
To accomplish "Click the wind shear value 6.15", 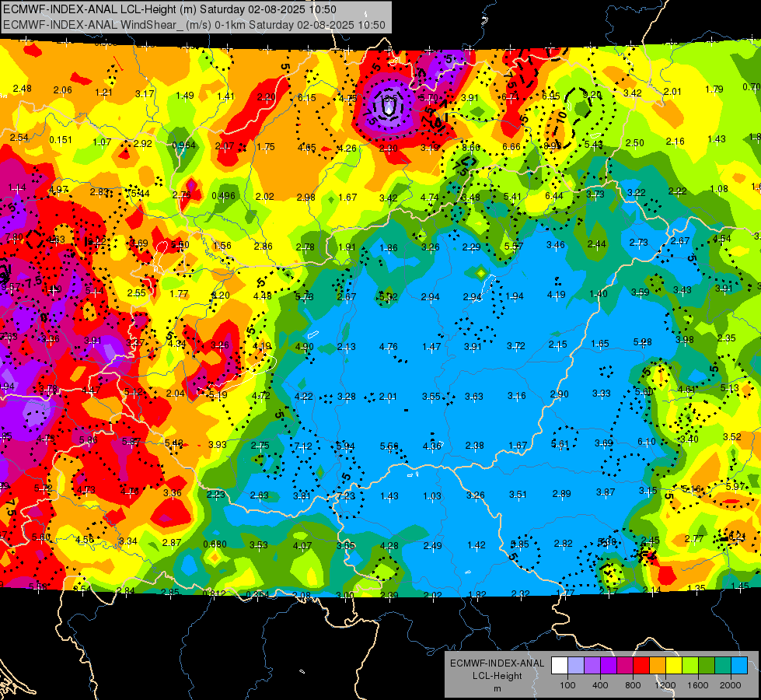I will (x=307, y=98).
